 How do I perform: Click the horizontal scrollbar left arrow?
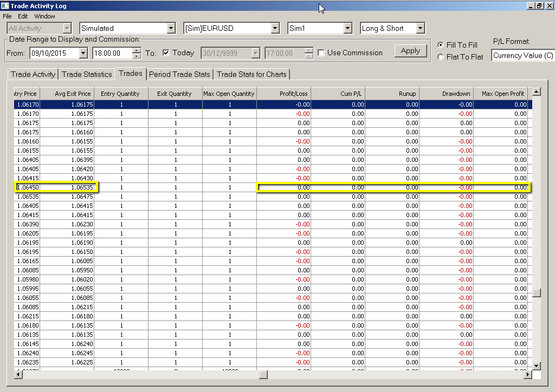tap(18, 374)
